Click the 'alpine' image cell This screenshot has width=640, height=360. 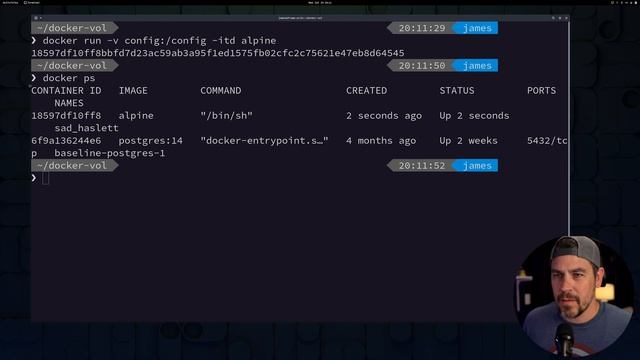[x=136, y=116]
